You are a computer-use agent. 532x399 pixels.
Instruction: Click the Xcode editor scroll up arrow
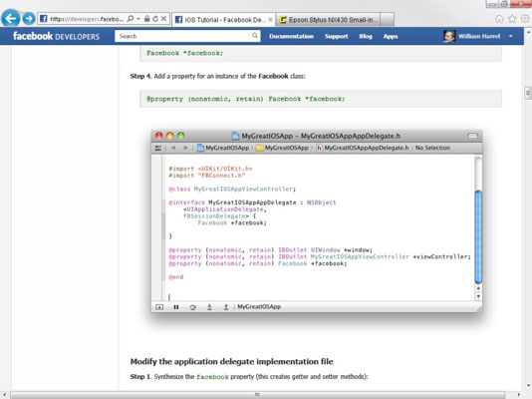tap(478, 288)
